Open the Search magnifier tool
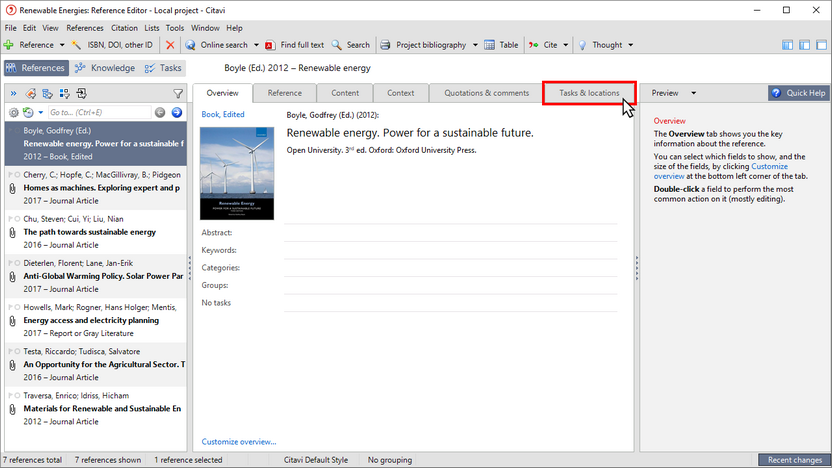This screenshot has height=468, width=832. (350, 45)
